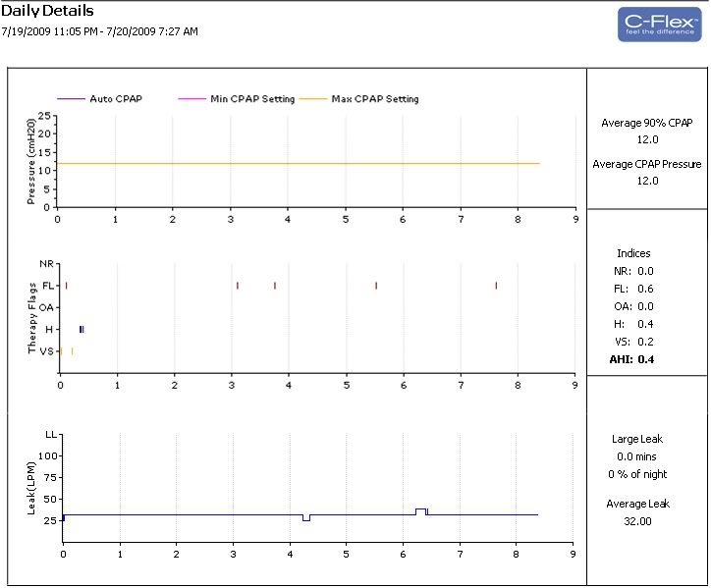Click the 25 tick on pressure chart axis
Viewport: 711px width, 588px height.
44,116
